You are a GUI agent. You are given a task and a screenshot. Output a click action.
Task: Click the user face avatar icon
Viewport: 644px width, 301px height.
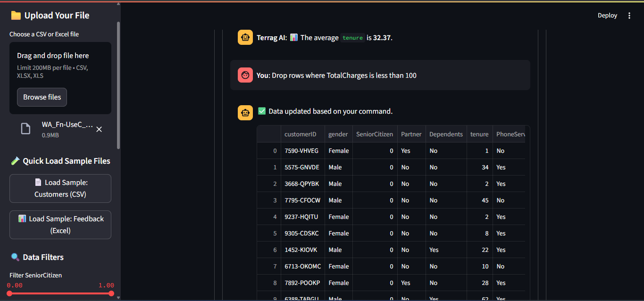[245, 75]
